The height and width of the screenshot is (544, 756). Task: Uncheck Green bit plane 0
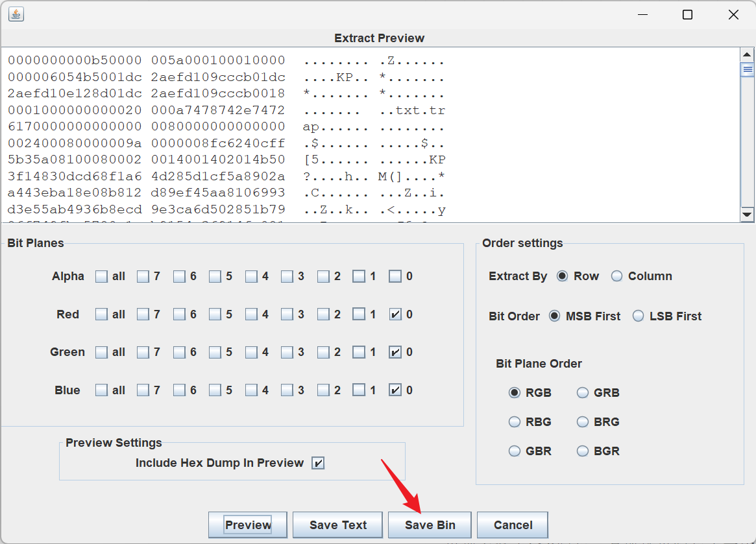[x=395, y=352]
